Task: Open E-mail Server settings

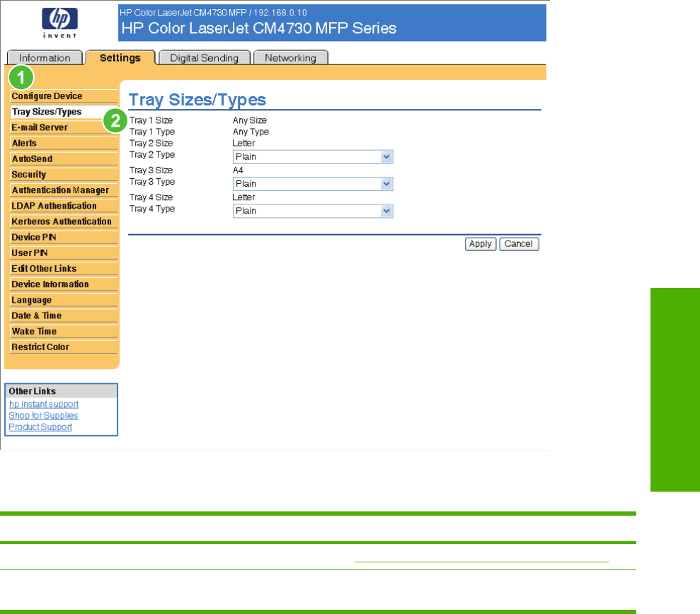Action: (x=64, y=127)
